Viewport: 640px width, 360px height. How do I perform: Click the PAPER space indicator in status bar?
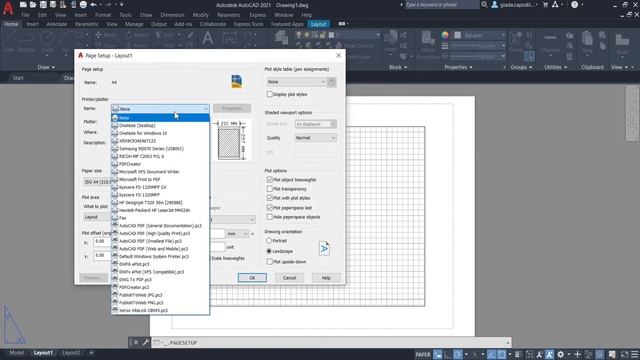[423, 354]
